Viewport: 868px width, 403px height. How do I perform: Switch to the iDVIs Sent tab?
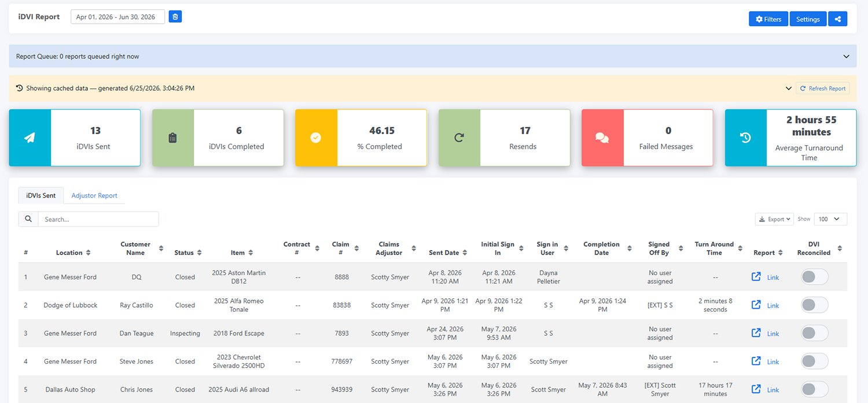point(41,195)
